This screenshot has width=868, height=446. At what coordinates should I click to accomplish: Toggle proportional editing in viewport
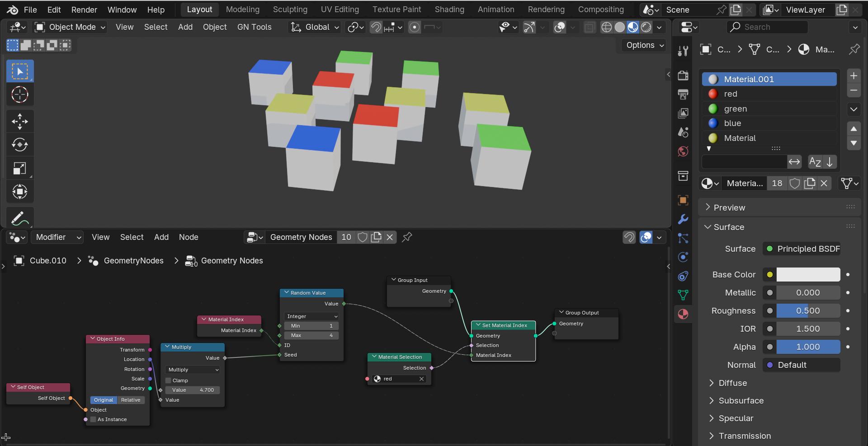(415, 27)
